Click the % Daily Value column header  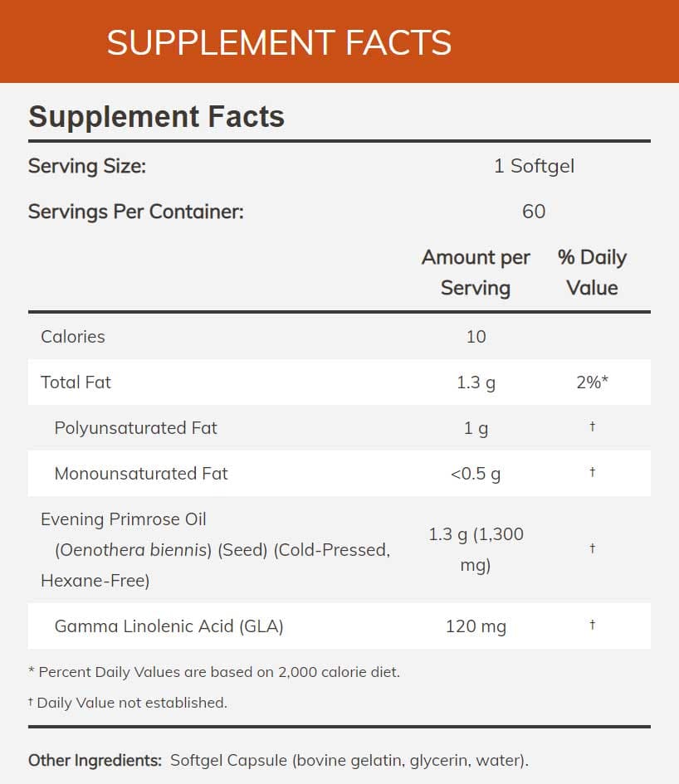(592, 273)
